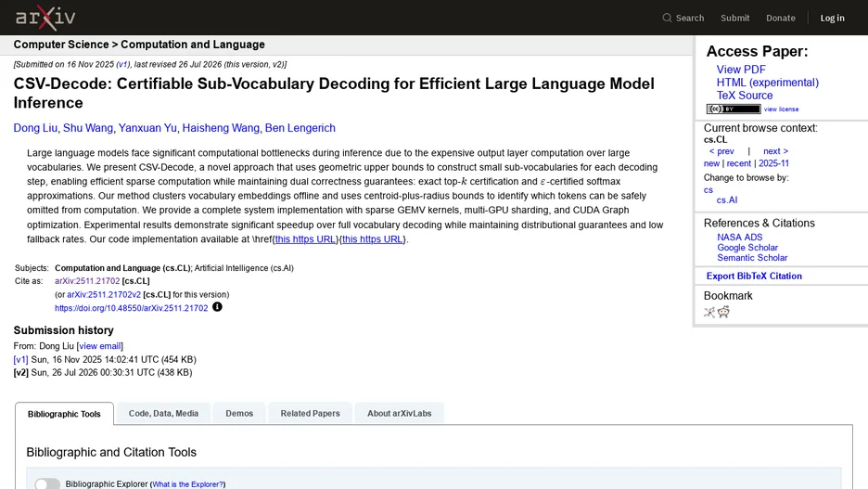Image resolution: width=868 pixels, height=489 pixels.
Task: Open the new listings link
Action: tap(711, 163)
